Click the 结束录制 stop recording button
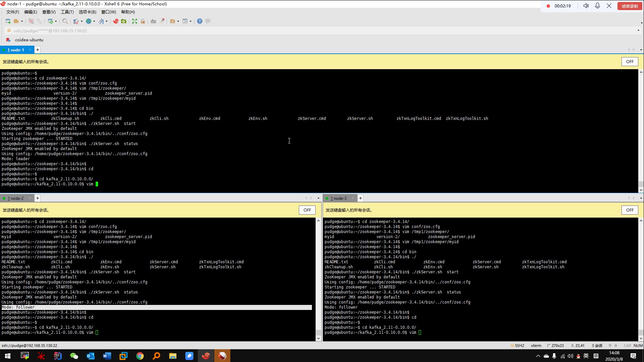The height and width of the screenshot is (362, 644). [x=630, y=6]
